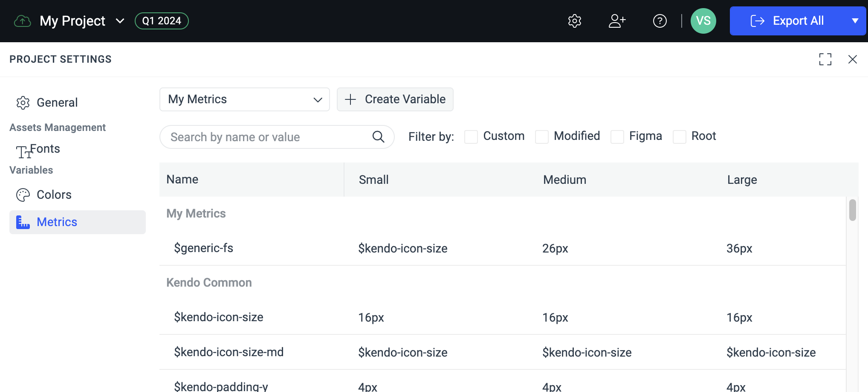Open the VS user avatar
Screen dimensions: 868x392
703,21
